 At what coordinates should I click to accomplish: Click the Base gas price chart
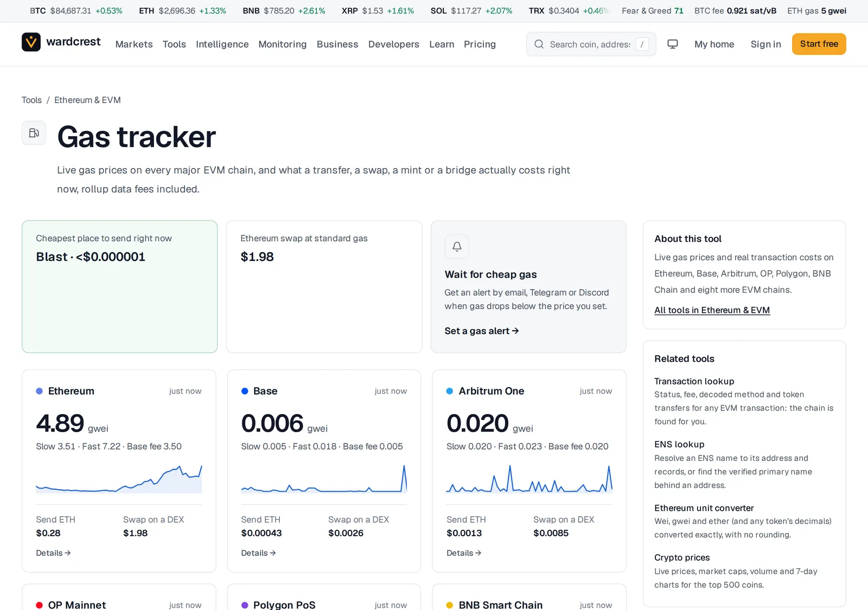(324, 479)
